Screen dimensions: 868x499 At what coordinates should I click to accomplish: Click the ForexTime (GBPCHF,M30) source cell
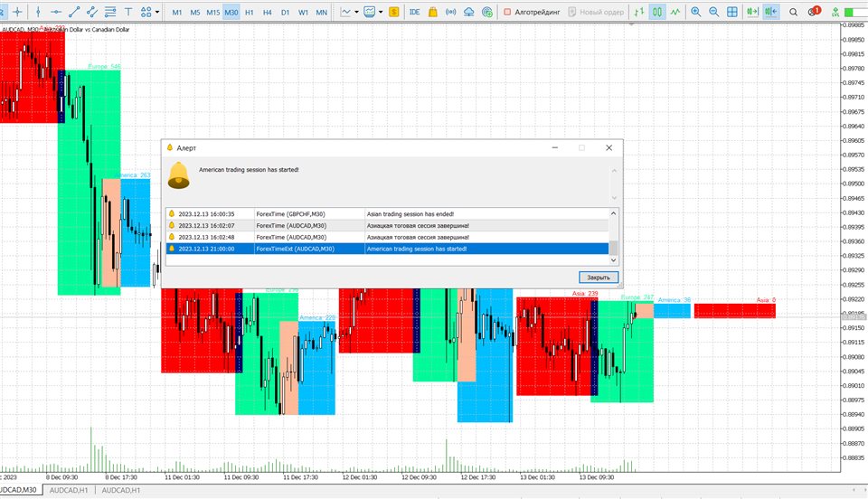point(290,213)
